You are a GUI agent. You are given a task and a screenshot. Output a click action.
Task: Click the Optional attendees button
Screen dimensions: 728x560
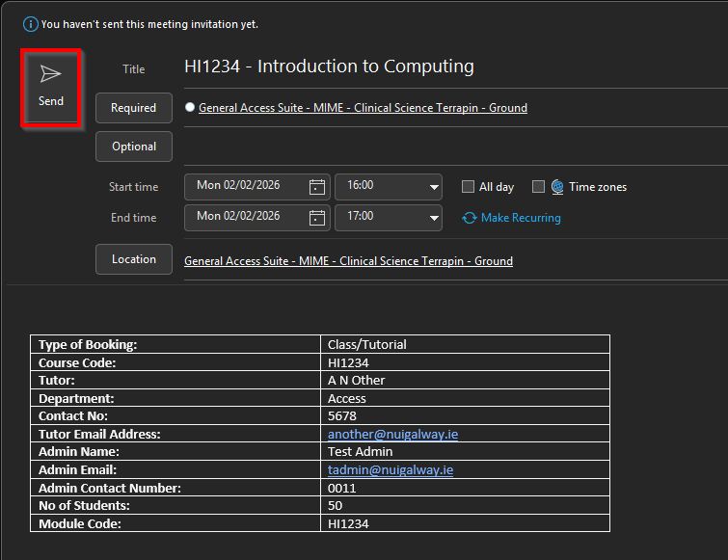point(134,147)
